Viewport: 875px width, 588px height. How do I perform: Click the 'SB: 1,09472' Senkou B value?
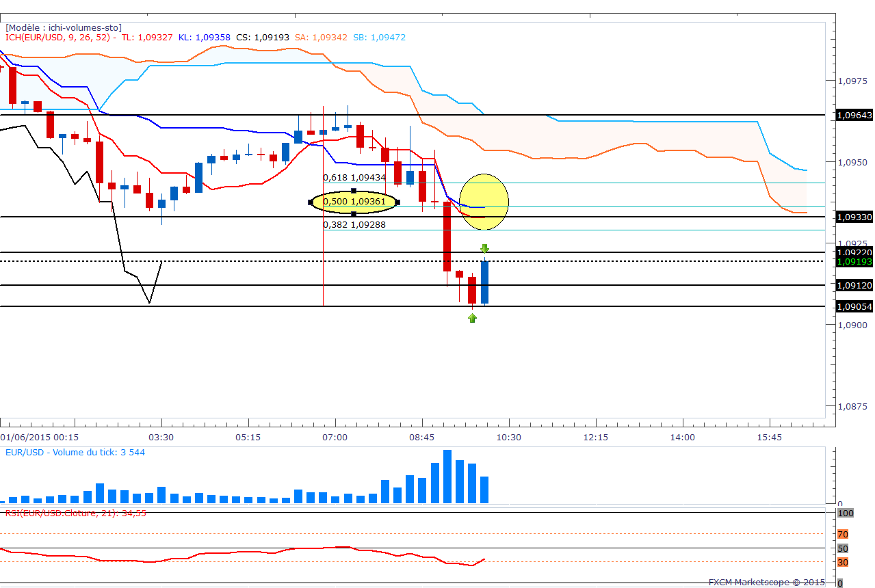tap(380, 37)
